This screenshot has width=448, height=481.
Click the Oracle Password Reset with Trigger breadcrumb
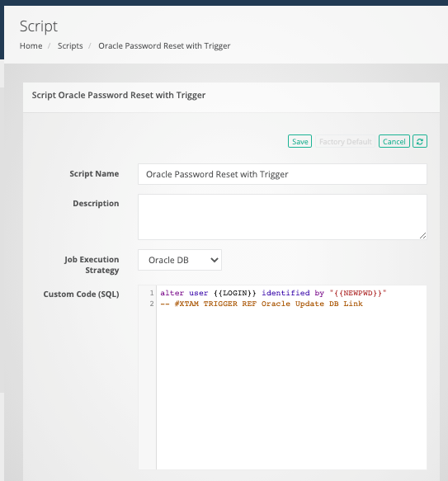(164, 45)
